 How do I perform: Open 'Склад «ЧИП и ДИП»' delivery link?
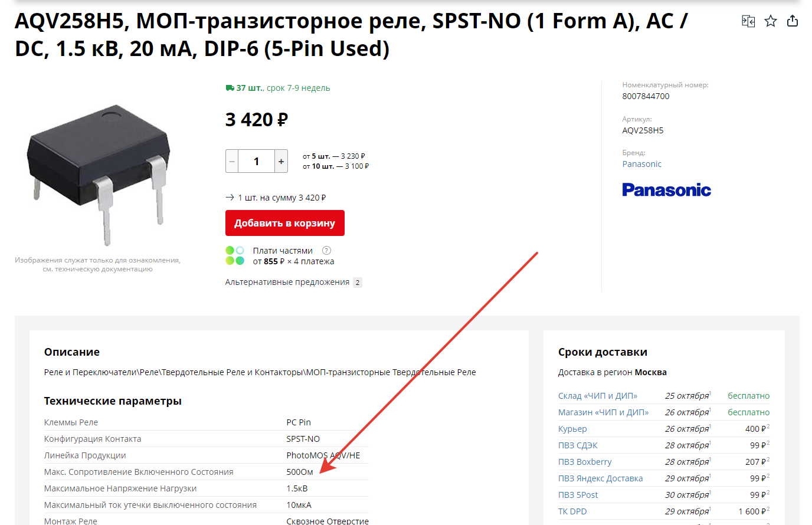598,396
